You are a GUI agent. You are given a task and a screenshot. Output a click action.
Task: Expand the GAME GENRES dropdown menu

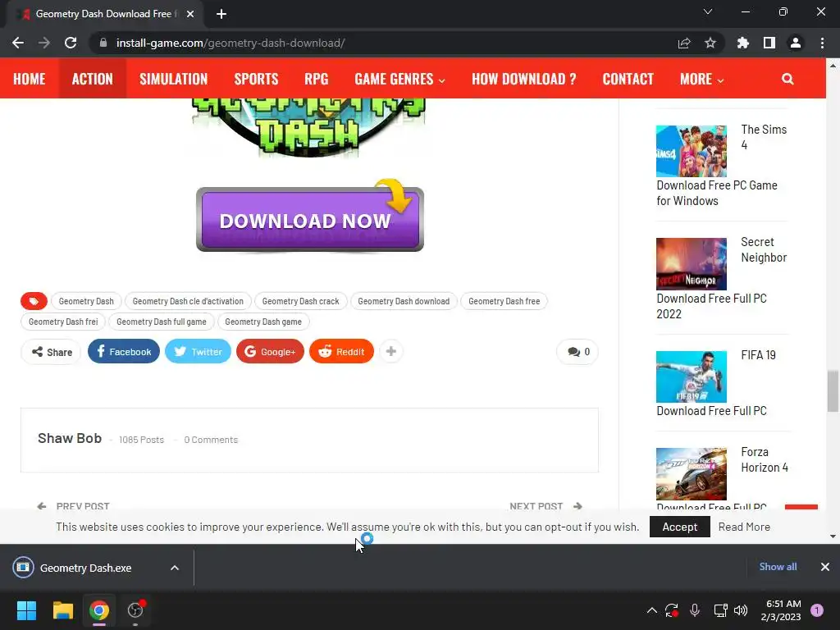(x=399, y=79)
